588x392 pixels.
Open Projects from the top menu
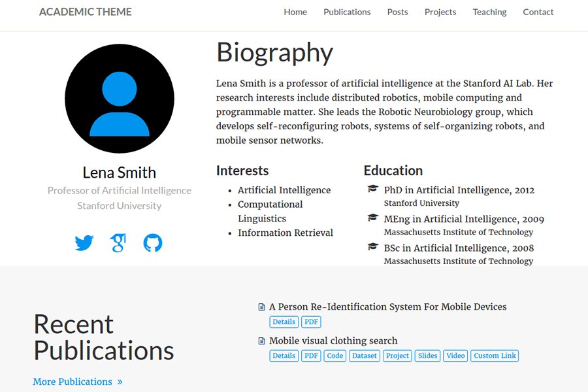point(440,12)
